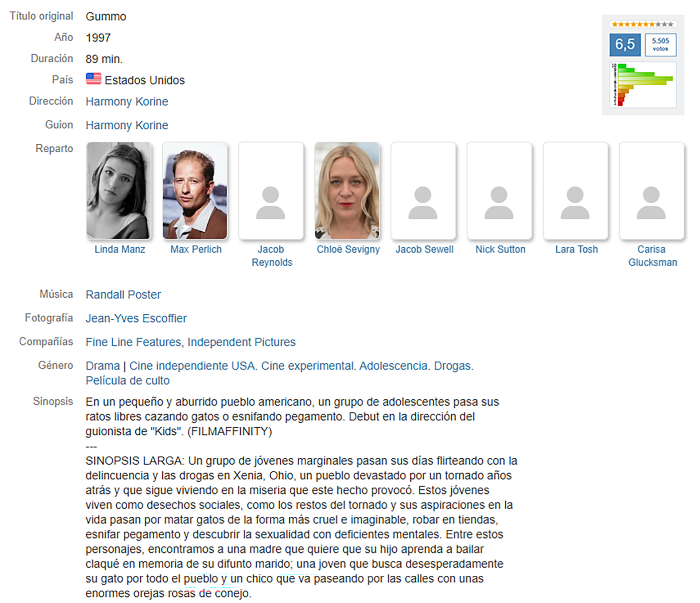The height and width of the screenshot is (603, 700).
Task: Click the star rating bar
Action: point(642,24)
